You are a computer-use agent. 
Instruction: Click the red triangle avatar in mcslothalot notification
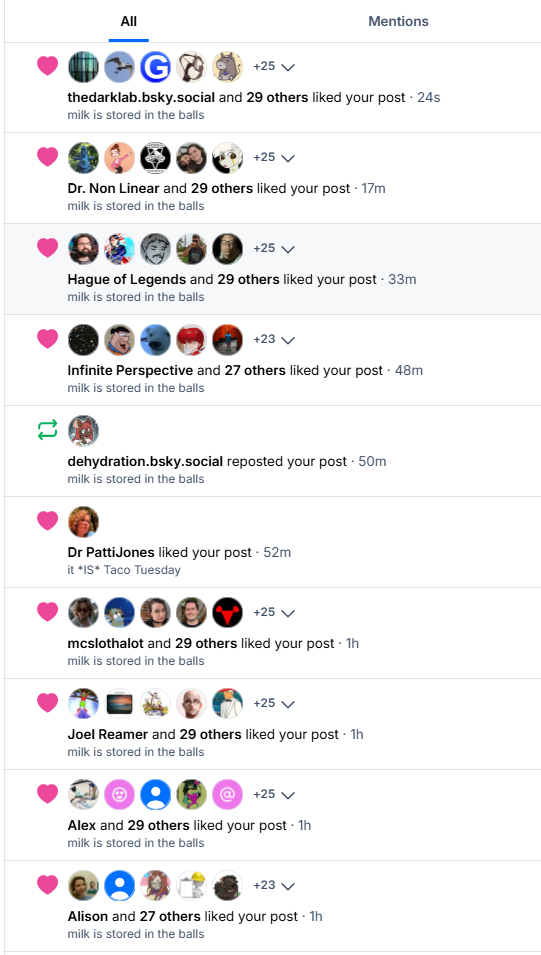pos(227,613)
